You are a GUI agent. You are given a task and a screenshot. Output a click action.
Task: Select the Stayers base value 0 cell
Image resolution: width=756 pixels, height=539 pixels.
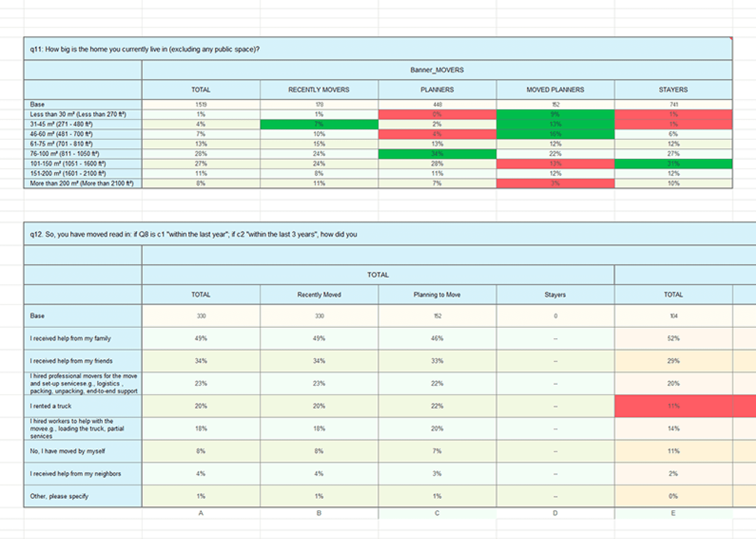click(x=555, y=316)
